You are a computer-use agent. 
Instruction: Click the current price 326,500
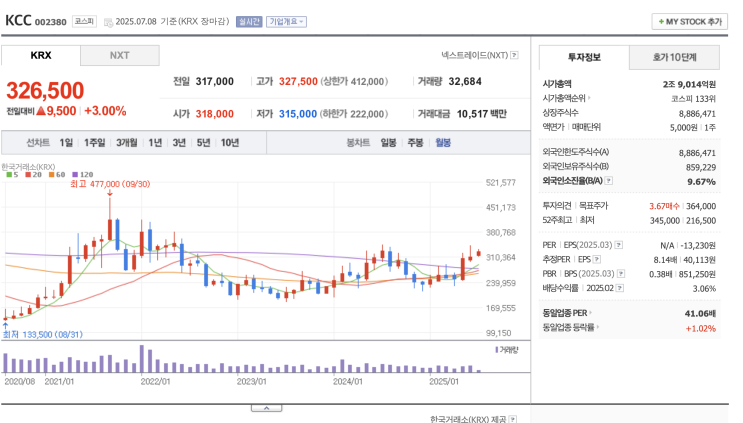tap(45, 90)
